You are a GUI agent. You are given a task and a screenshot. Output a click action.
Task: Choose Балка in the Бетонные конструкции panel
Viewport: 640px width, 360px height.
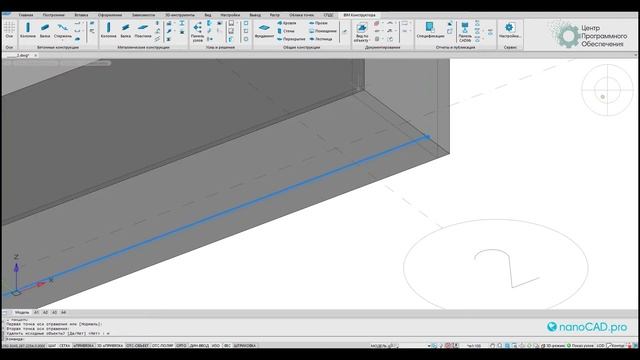(45, 30)
